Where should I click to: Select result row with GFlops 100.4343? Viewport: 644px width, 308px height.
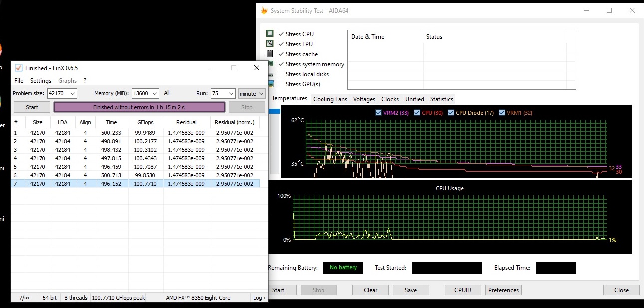click(135, 158)
